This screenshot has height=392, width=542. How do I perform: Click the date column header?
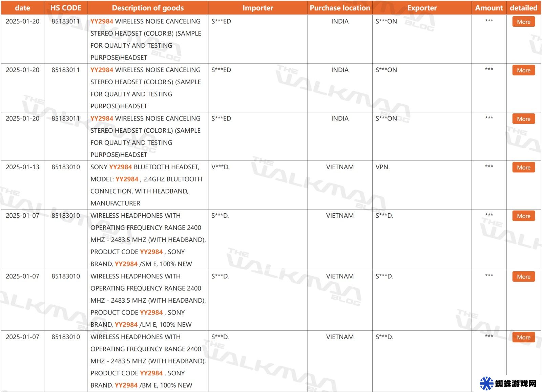click(x=23, y=8)
